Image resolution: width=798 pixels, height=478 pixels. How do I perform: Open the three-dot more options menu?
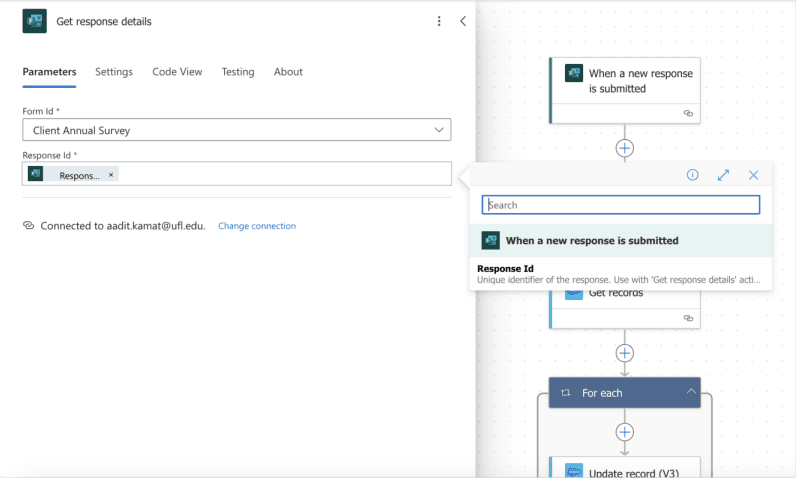coord(439,21)
